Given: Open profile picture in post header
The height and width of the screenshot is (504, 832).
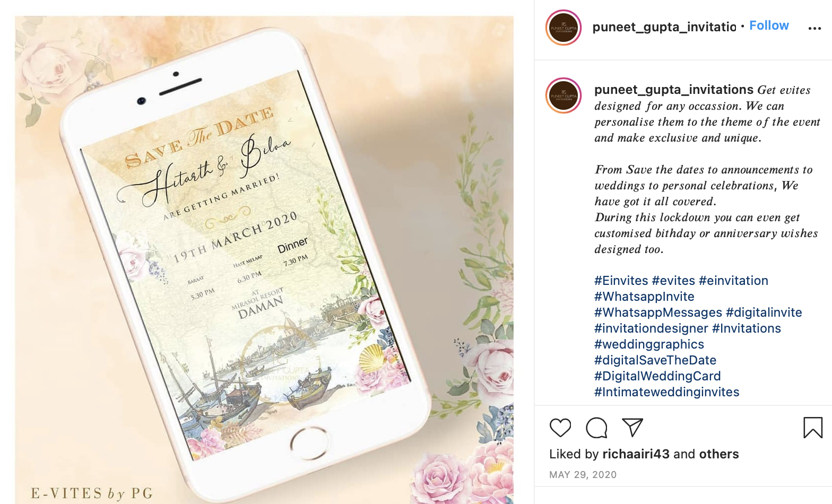Looking at the screenshot, I should [x=564, y=28].
